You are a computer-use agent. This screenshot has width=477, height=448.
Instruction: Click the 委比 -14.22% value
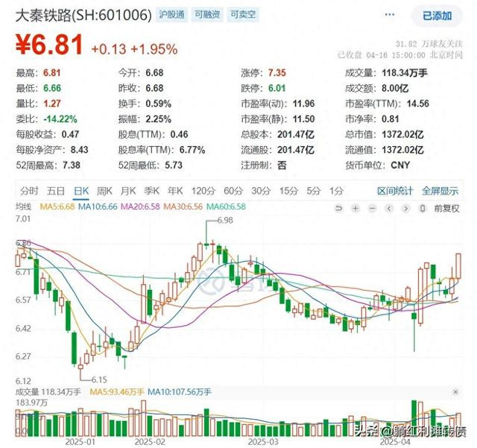pyautogui.click(x=60, y=119)
